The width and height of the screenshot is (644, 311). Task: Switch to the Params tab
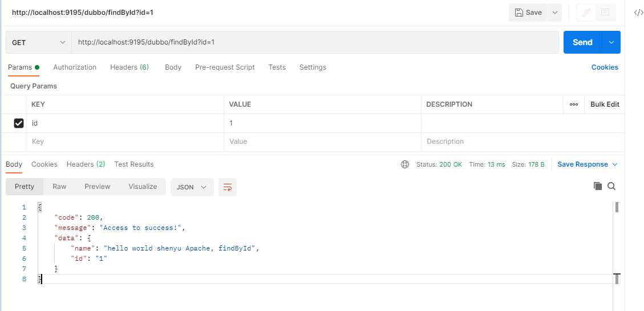[23, 67]
